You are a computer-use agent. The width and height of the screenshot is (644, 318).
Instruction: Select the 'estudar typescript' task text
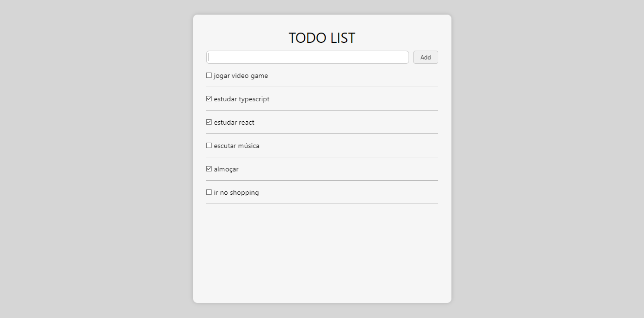[x=241, y=99]
